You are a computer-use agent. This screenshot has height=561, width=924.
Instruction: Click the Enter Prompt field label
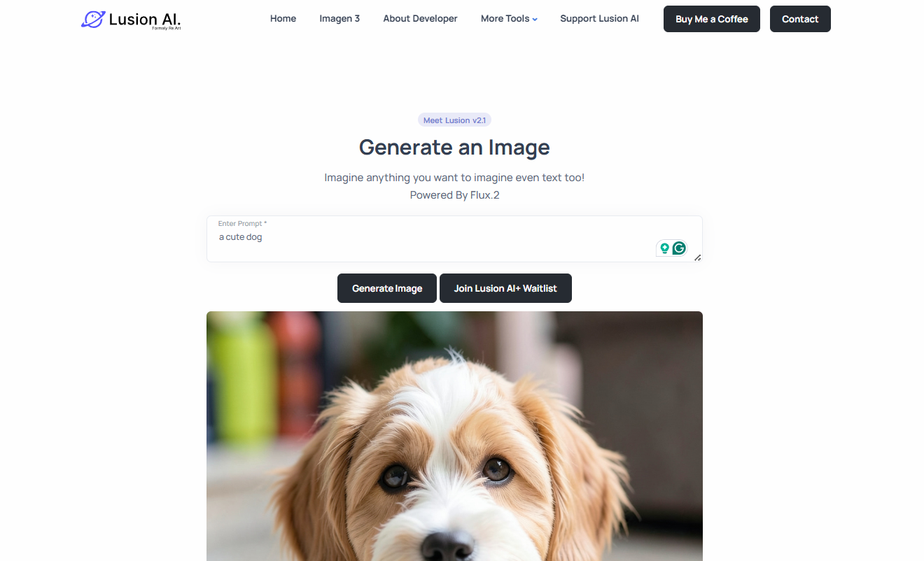(242, 224)
